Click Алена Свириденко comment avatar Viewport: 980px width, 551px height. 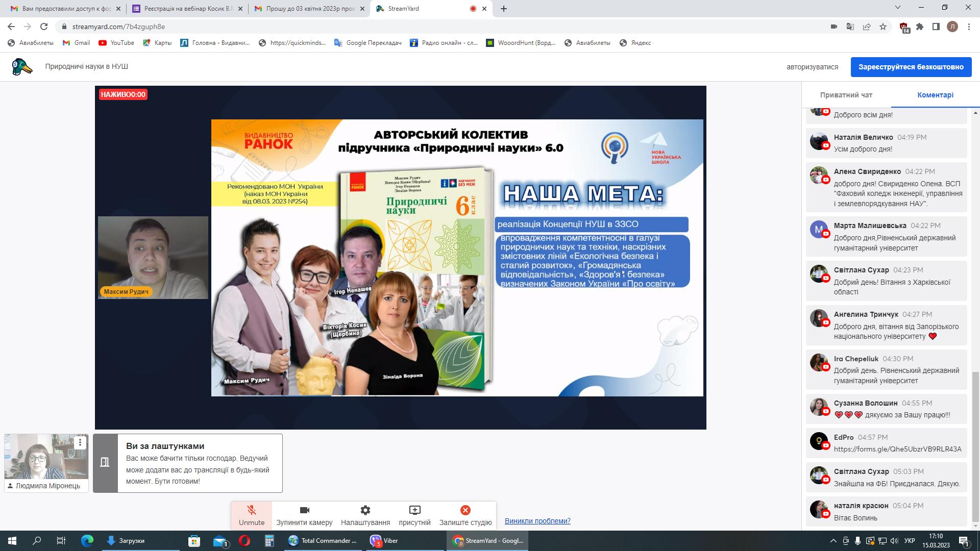819,175
